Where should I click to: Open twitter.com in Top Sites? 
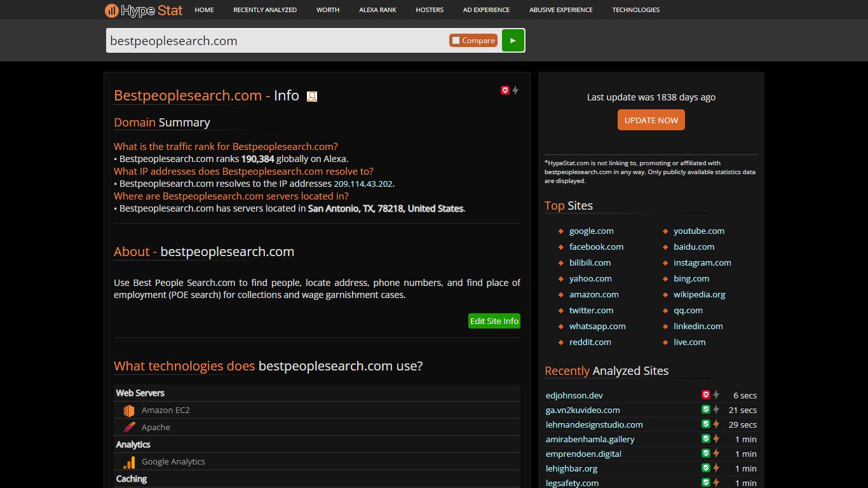592,311
